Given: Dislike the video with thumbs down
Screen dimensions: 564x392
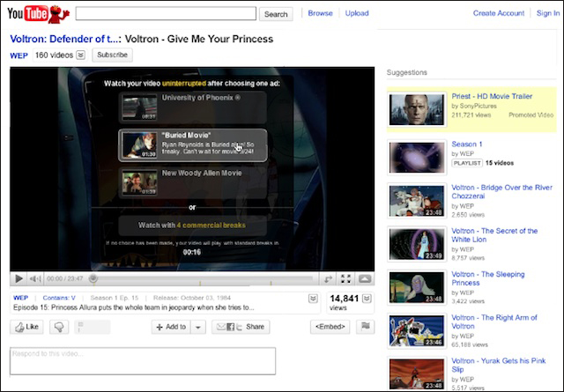Looking at the screenshot, I should (x=59, y=327).
